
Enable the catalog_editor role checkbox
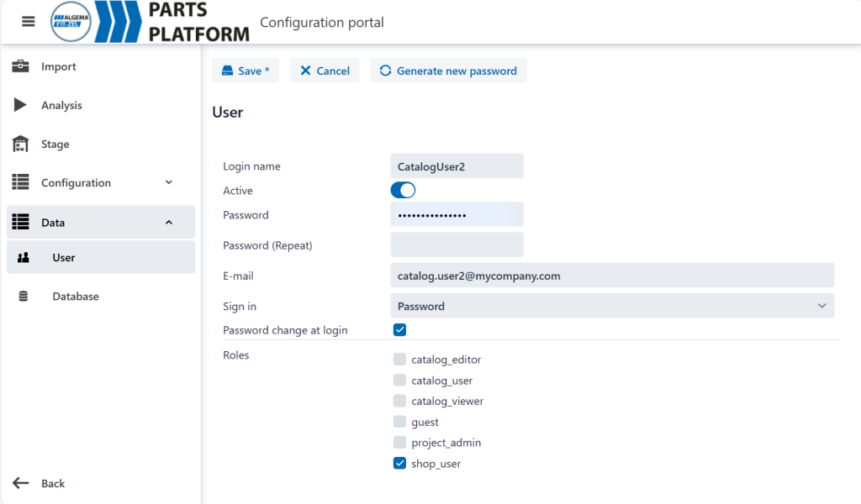(400, 360)
